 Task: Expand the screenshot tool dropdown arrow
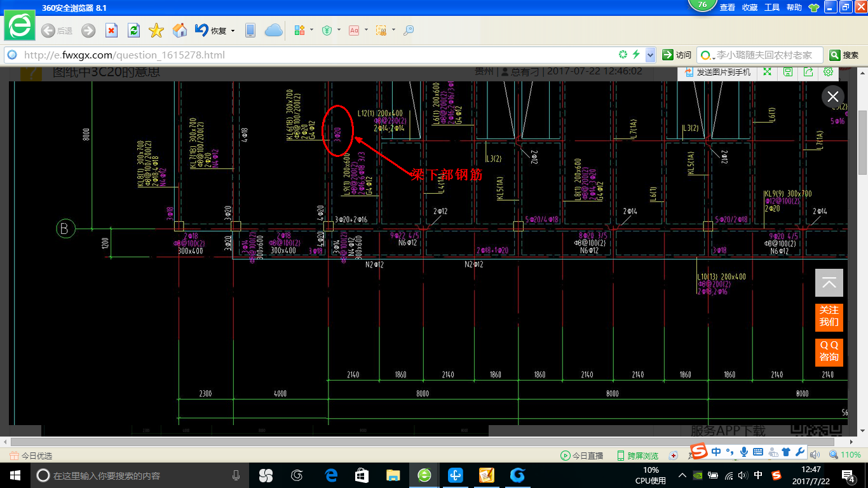(393, 30)
